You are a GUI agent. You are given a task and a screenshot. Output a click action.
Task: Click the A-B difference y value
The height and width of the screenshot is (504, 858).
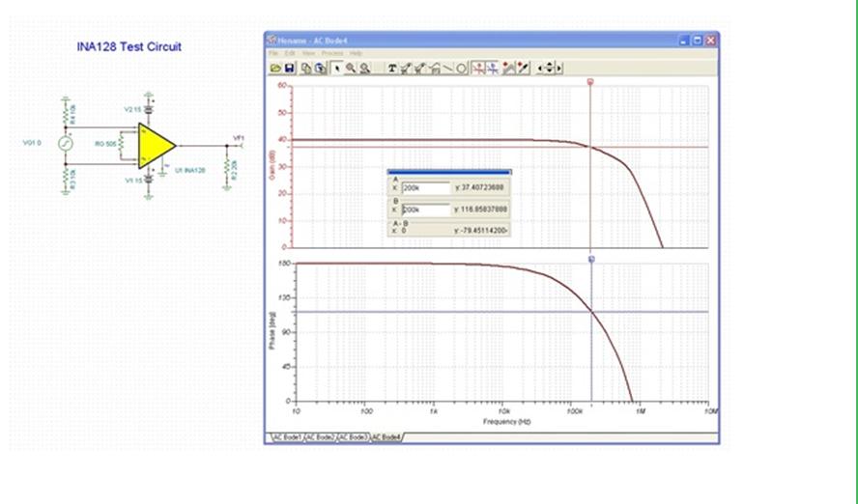click(x=481, y=231)
